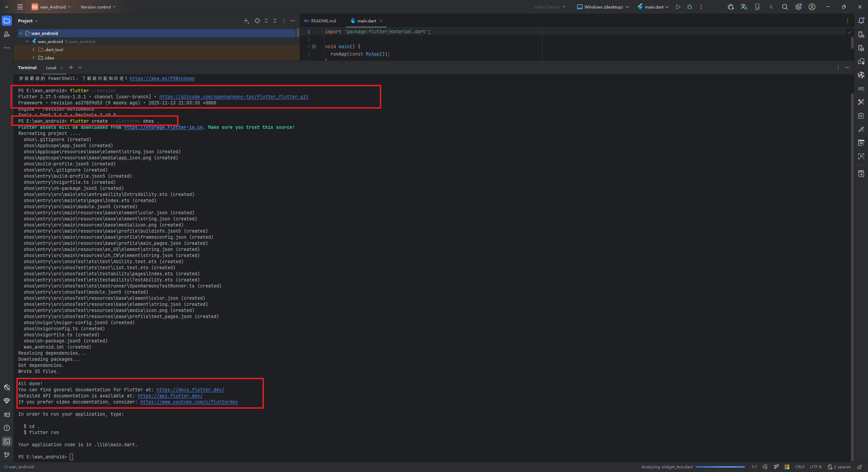Open Git tool window icon at bottom left
The image size is (868, 472).
7,455
